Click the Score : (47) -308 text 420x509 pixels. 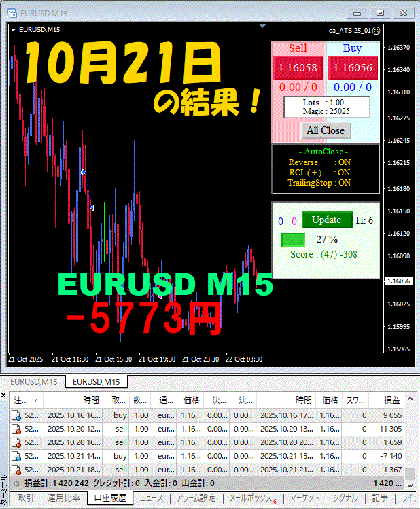pyautogui.click(x=323, y=254)
